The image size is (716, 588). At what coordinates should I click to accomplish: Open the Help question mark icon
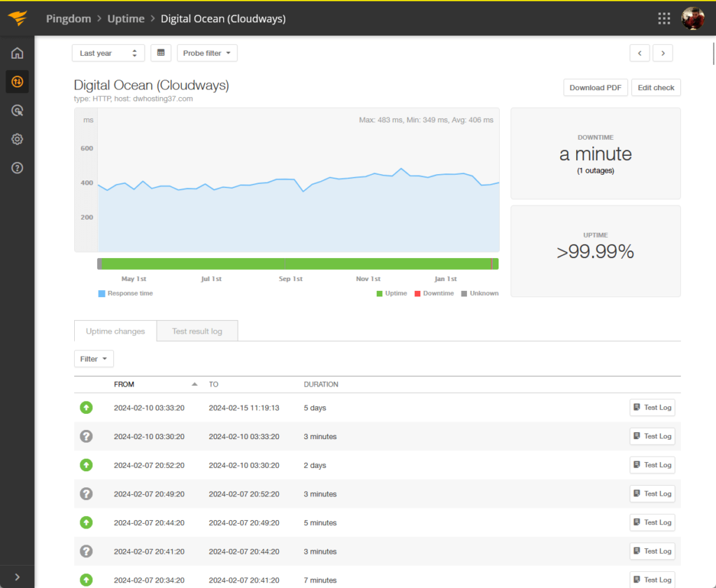pyautogui.click(x=17, y=168)
